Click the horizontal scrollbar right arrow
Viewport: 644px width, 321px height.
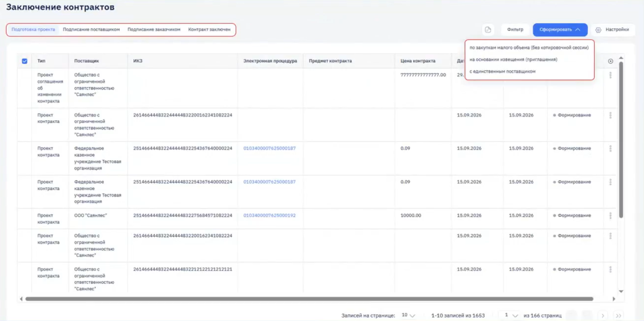614,299
